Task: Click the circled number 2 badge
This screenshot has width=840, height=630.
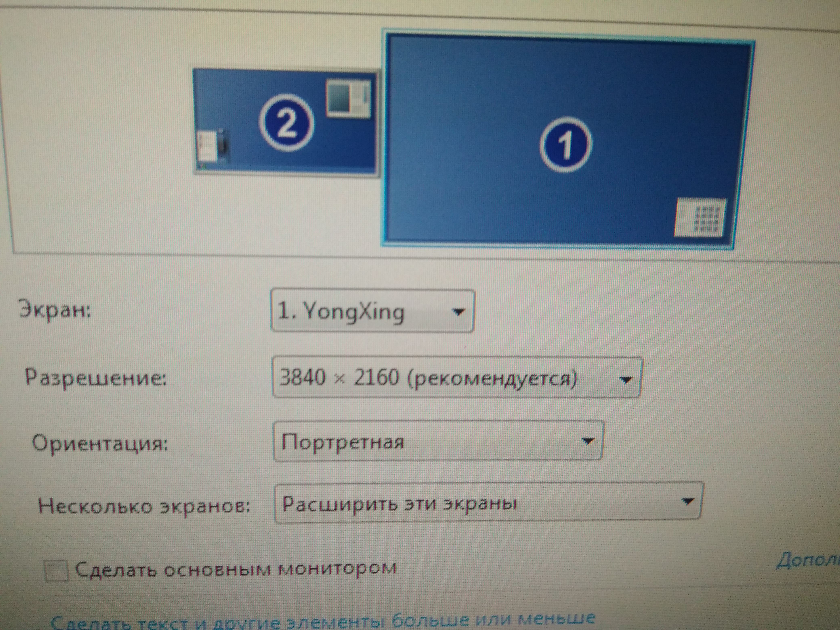Action: (x=287, y=123)
